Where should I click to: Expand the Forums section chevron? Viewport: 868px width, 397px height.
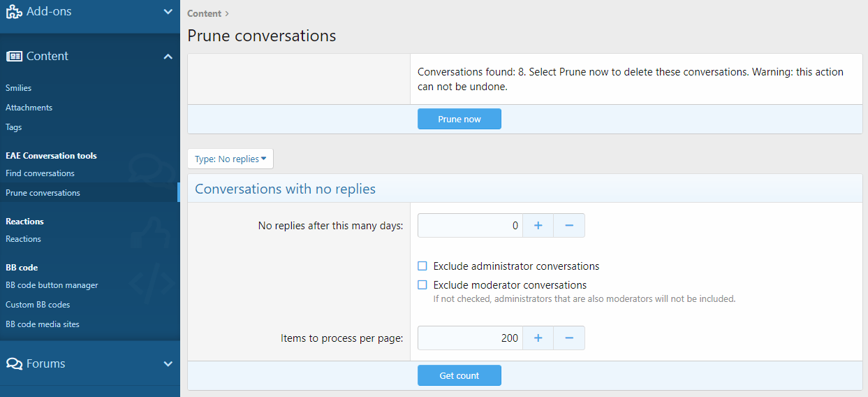(168, 364)
